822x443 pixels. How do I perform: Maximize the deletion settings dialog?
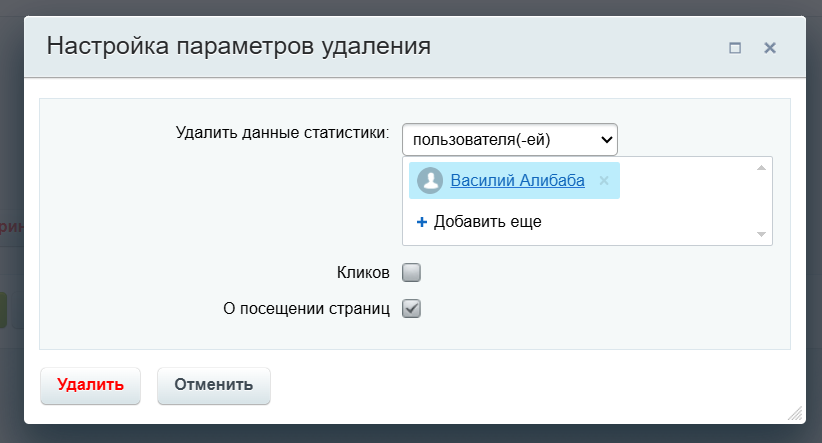[x=735, y=47]
